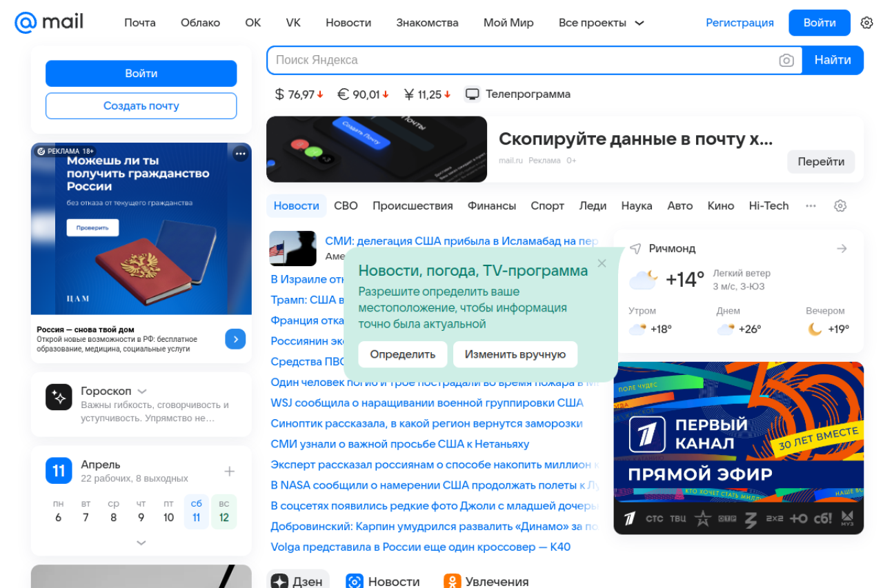Show more news categories via ellipsis

point(811,205)
